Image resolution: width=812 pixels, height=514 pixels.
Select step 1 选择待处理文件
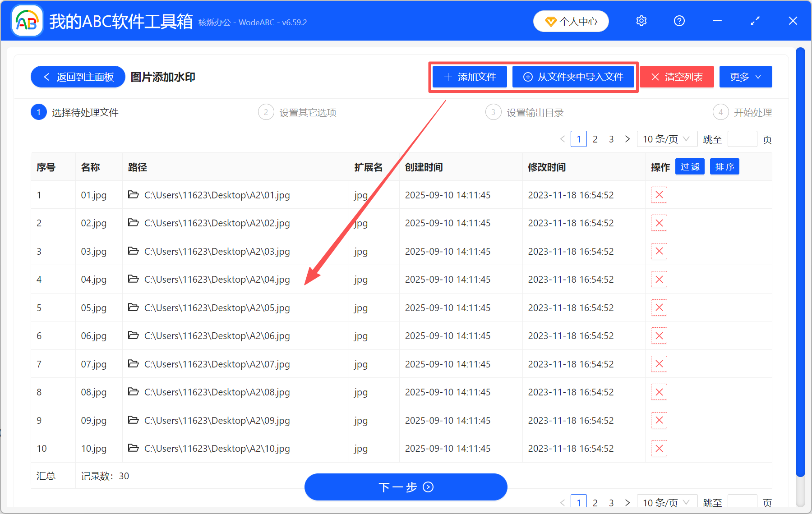click(x=75, y=112)
